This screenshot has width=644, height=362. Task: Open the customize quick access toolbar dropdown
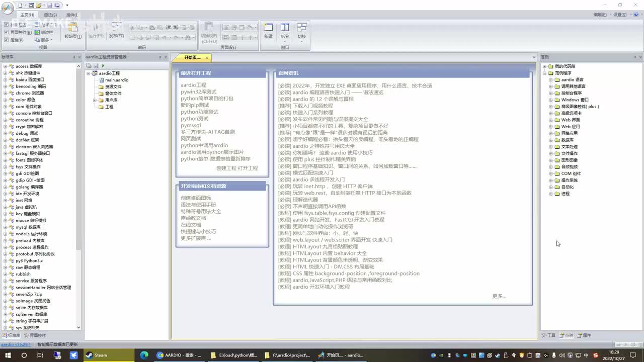point(67,5)
